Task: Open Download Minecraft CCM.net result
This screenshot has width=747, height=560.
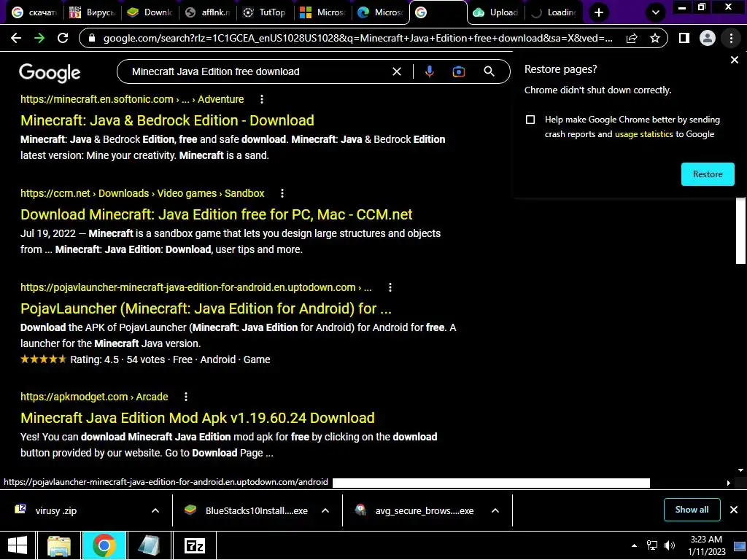Action: click(x=216, y=214)
